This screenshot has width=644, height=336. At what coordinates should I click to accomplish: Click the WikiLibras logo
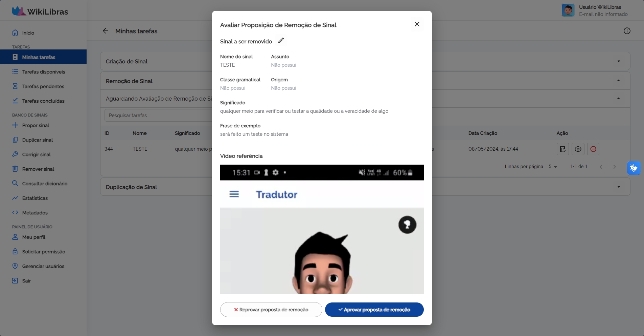(40, 12)
